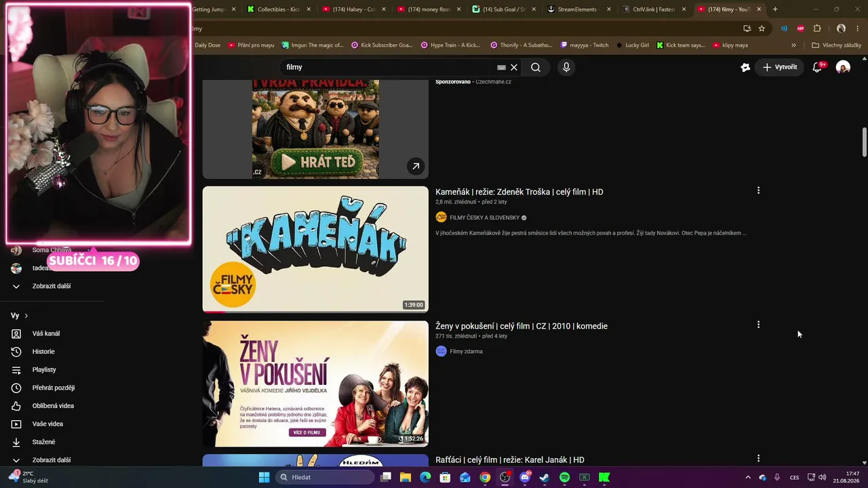The height and width of the screenshot is (488, 868).
Task: Click the Oblíbená videa thumbs-up icon
Action: pyautogui.click(x=16, y=406)
